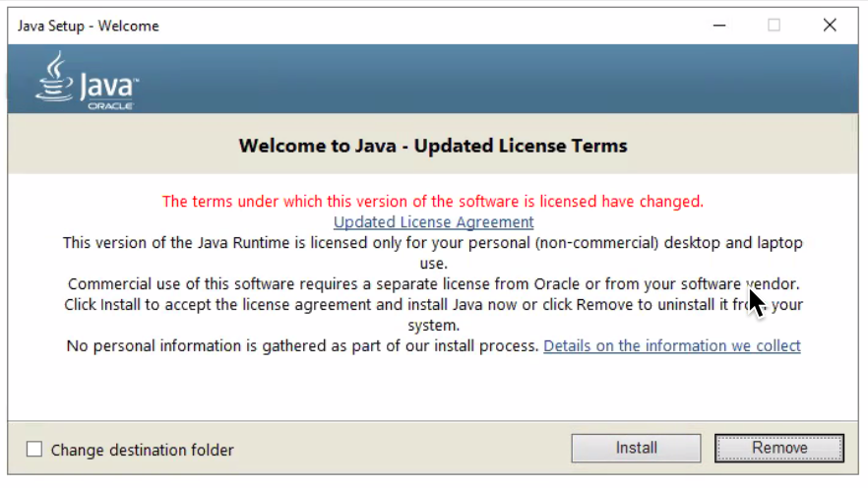Image resolution: width=868 pixels, height=488 pixels.
Task: Click the Java Oracle logo in the banner
Action: [x=87, y=81]
